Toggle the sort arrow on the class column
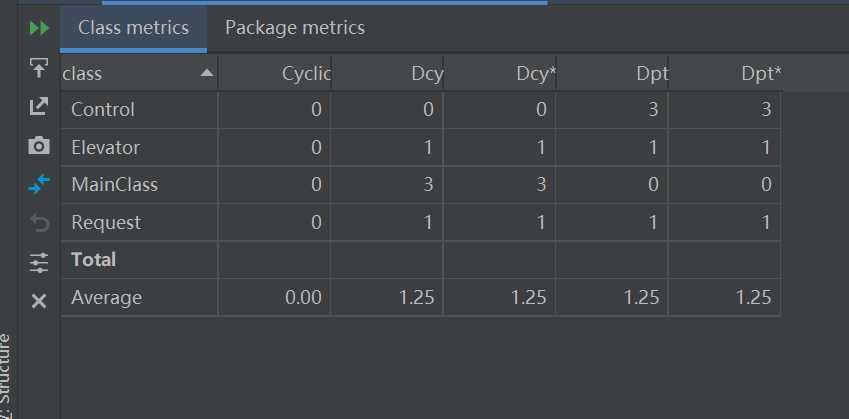Viewport: 849px width, 419px height. [x=207, y=73]
